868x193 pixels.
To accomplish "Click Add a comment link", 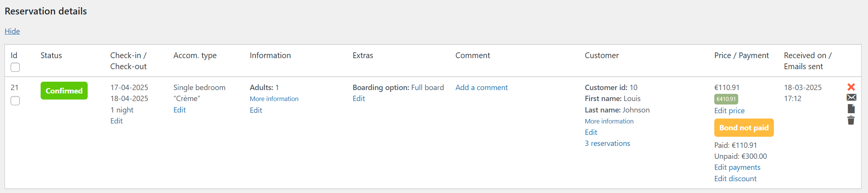I will click(x=481, y=87).
